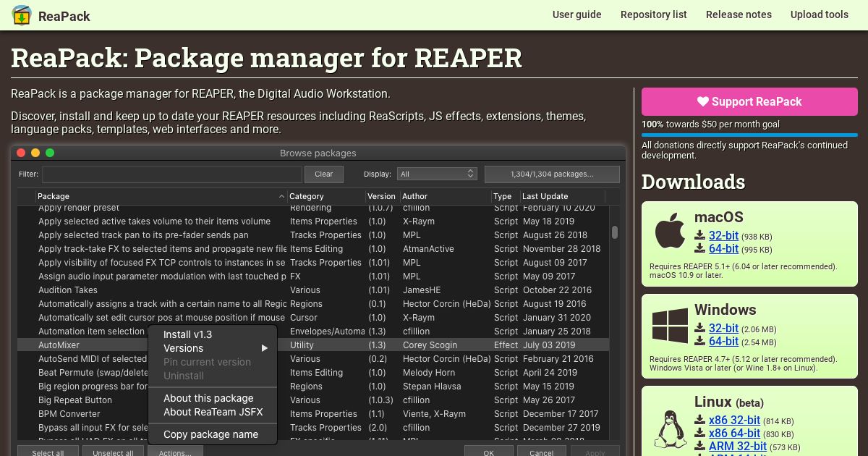Viewport: 868px width, 456px height.
Task: Click the Support ReaPack button
Action: pyautogui.click(x=749, y=102)
